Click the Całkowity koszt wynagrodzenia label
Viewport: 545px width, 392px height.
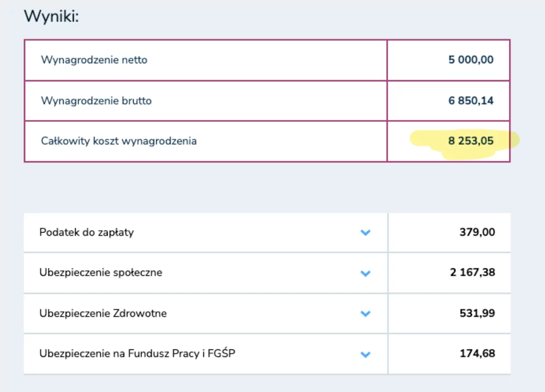119,141
